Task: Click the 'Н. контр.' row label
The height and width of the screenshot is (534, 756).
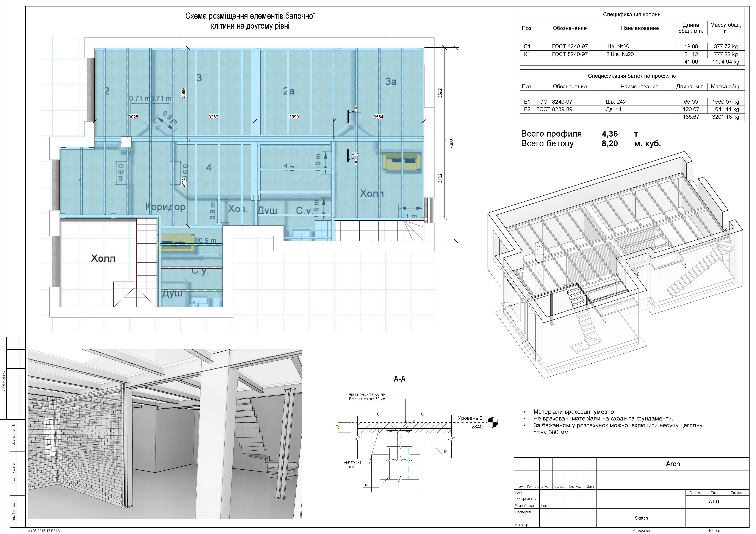Action: (522, 525)
